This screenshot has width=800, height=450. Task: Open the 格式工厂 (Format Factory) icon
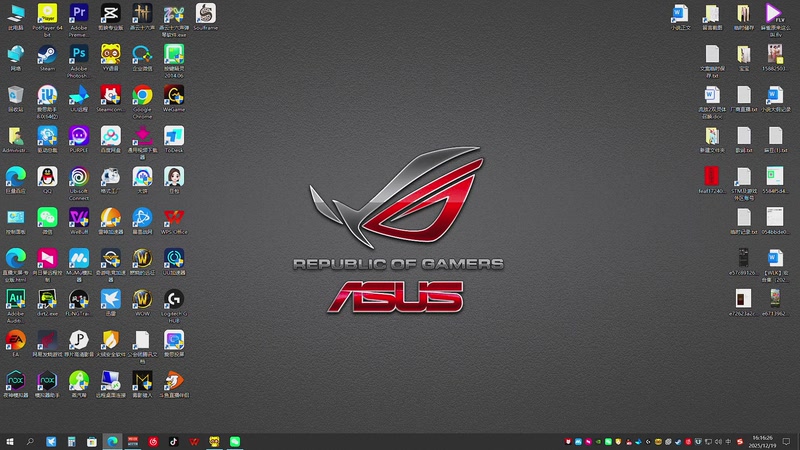[110, 180]
